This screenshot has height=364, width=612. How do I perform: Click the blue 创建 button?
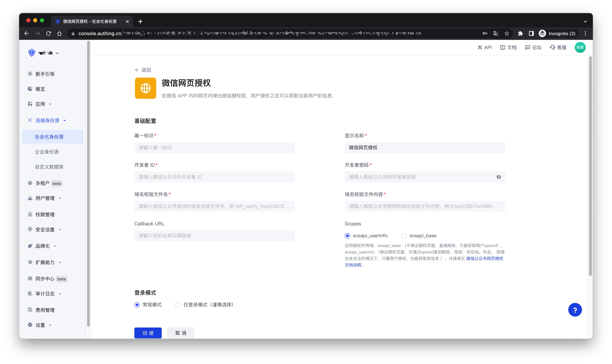pyautogui.click(x=148, y=333)
